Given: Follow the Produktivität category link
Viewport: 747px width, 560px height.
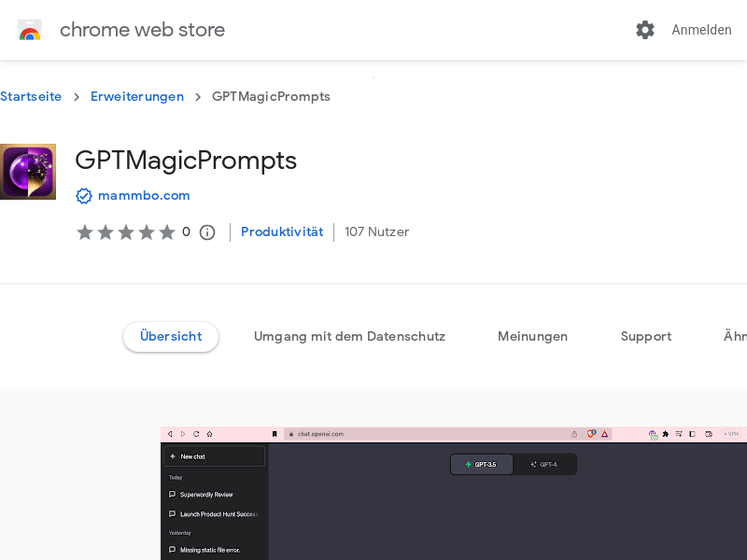Looking at the screenshot, I should 282,232.
